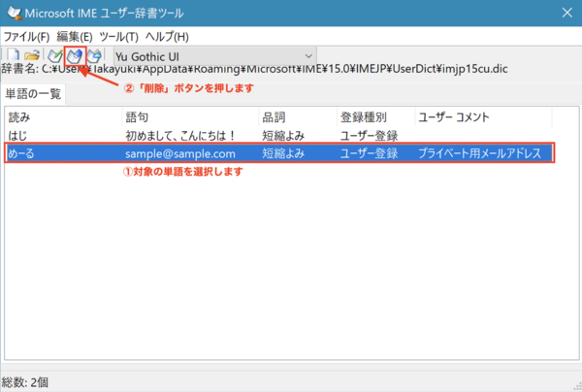The width and height of the screenshot is (582, 392).
Task: Click the delete word toolbar icon
Action: [x=75, y=56]
